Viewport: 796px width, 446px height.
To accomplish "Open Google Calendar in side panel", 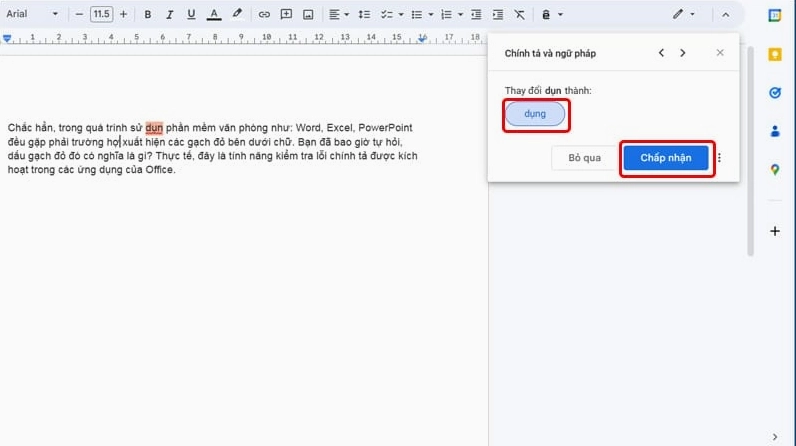I will 775,15.
